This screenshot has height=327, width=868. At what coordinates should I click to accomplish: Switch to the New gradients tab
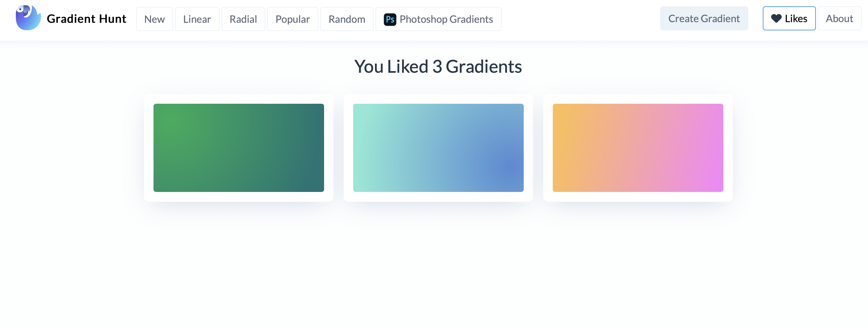[155, 19]
